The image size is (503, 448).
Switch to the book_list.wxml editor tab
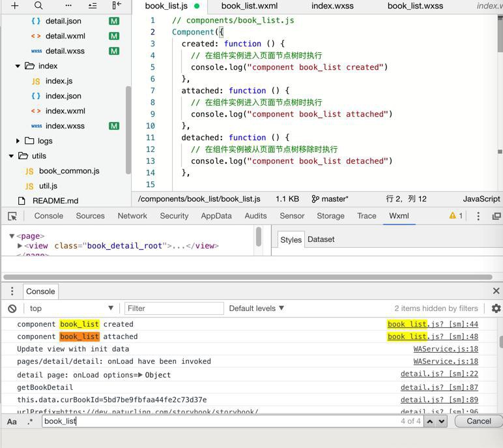(x=249, y=6)
